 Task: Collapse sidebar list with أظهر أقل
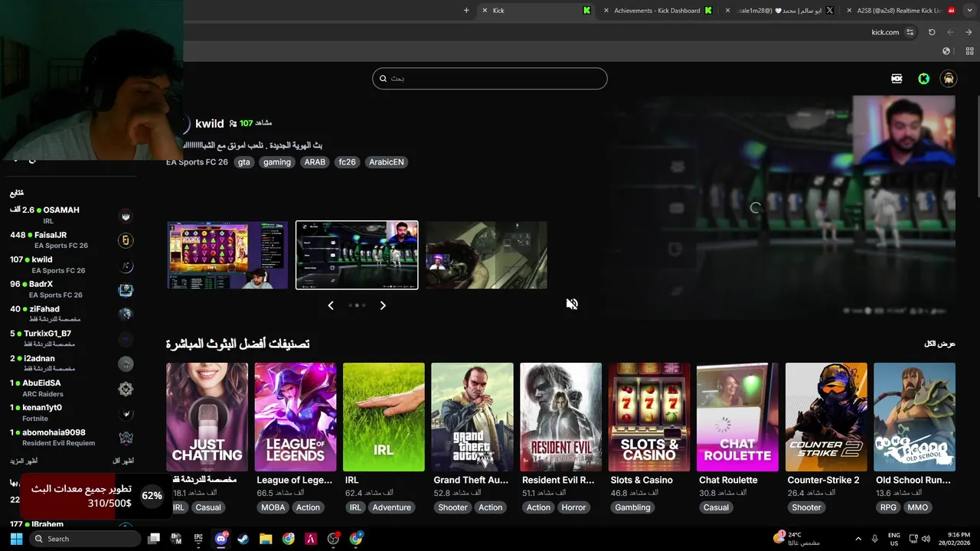[x=123, y=461]
